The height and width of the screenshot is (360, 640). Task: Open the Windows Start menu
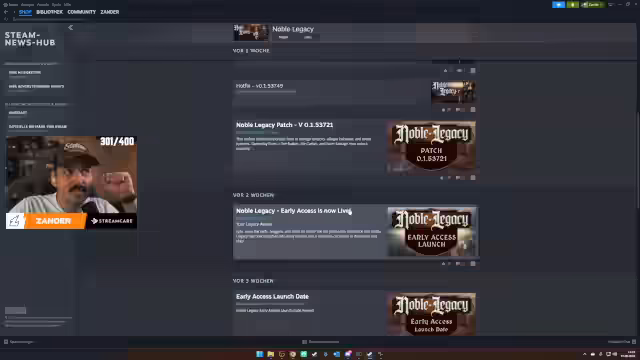coord(260,354)
